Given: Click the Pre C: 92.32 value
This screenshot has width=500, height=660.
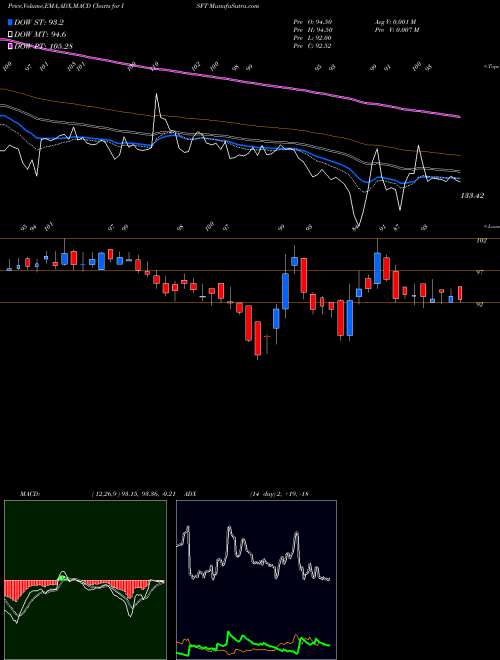Looking at the screenshot, I should pyautogui.click(x=313, y=46).
